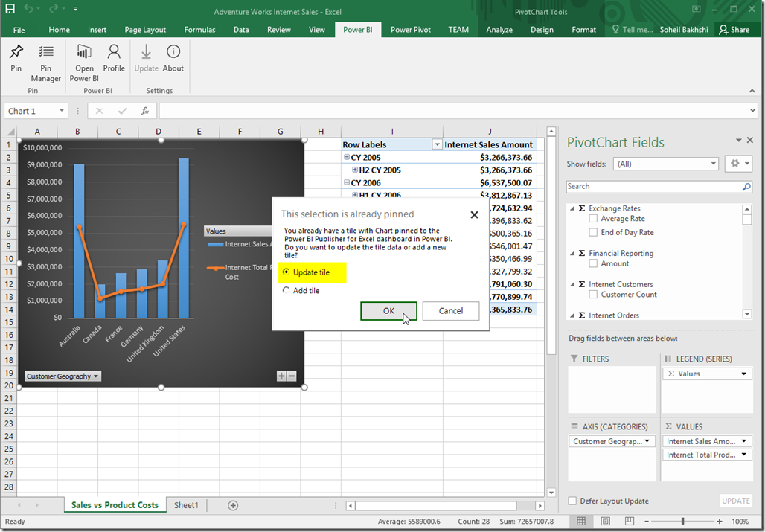Screen dimensions: 765x532
Task: Collapse the Exchange Rates field group
Action: coord(572,208)
